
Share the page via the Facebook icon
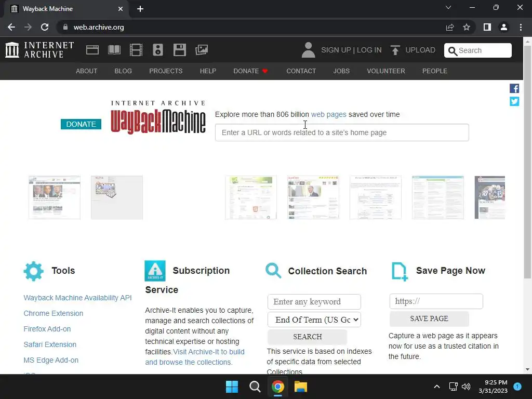tap(514, 88)
